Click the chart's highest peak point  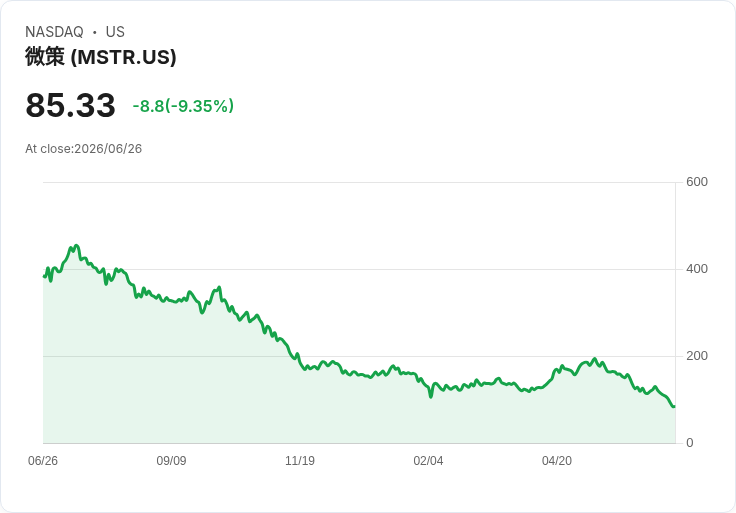pos(77,245)
